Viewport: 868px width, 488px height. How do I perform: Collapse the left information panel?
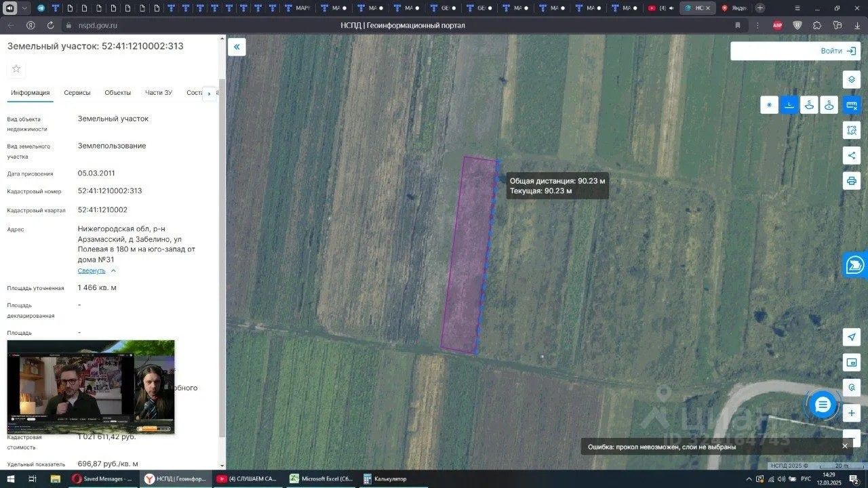(237, 47)
